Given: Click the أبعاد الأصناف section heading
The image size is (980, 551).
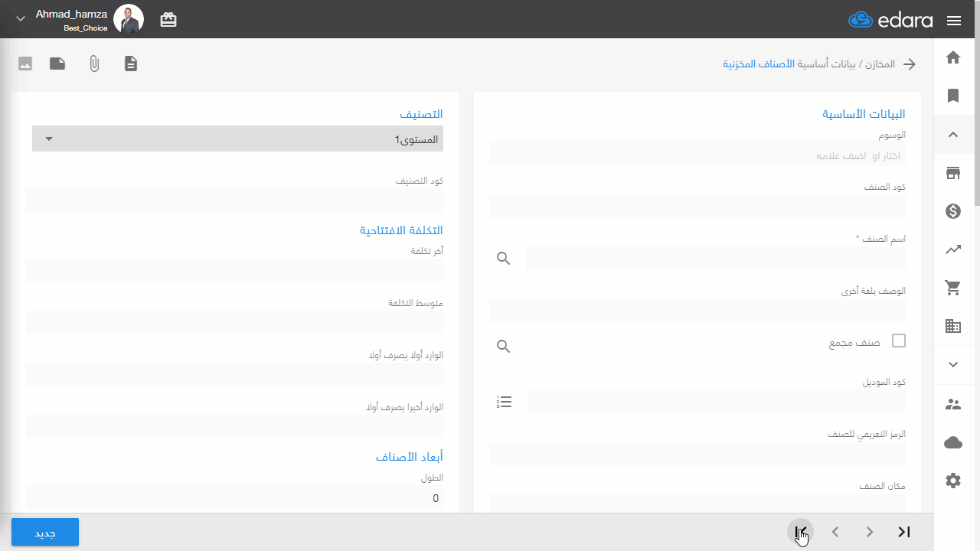Looking at the screenshot, I should click(409, 457).
